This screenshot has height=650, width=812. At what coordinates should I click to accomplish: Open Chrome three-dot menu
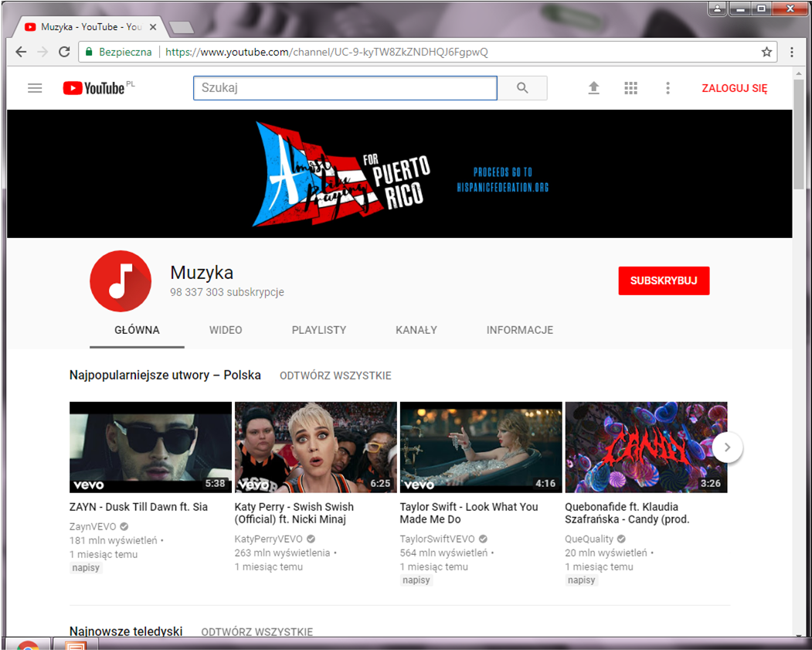792,52
